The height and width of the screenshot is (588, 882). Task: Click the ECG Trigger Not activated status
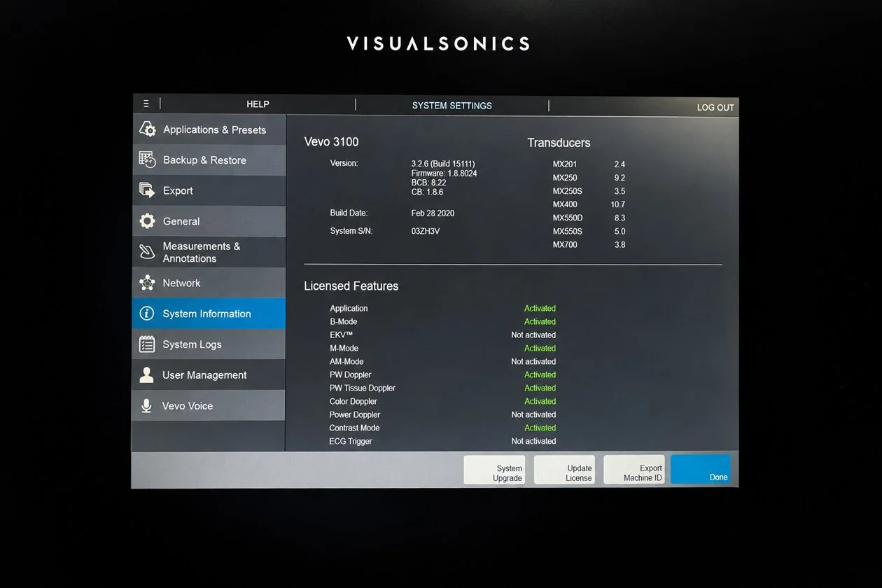click(533, 442)
